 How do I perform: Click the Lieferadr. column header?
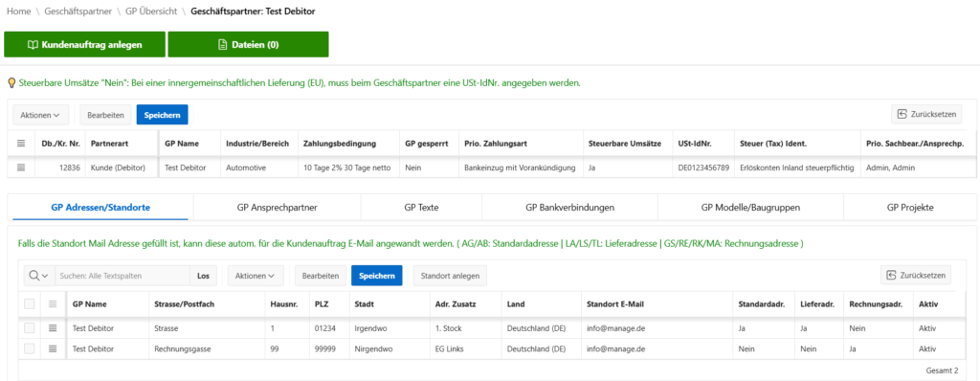tap(817, 304)
